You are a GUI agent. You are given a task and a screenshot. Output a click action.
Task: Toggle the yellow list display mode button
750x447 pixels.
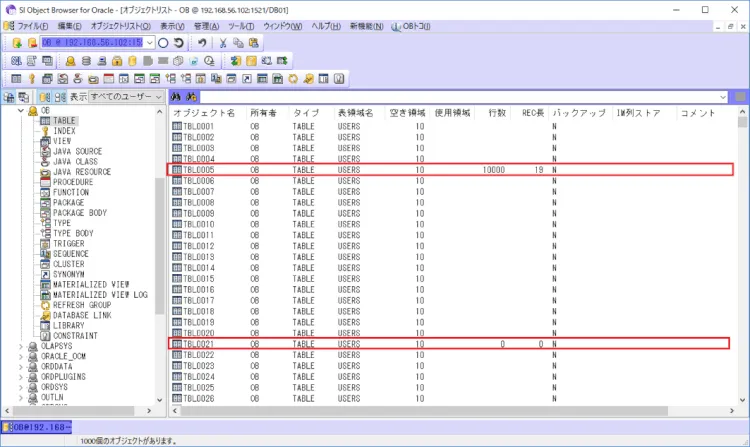point(45,97)
